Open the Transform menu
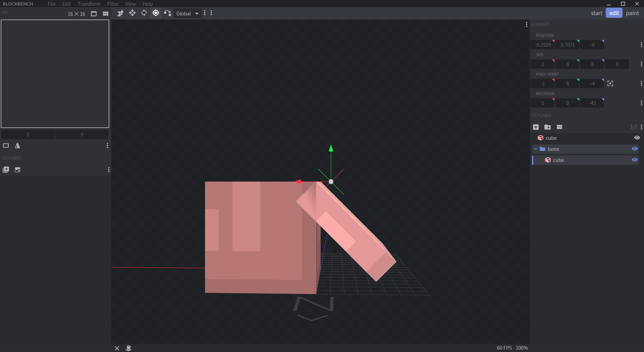 coord(89,4)
